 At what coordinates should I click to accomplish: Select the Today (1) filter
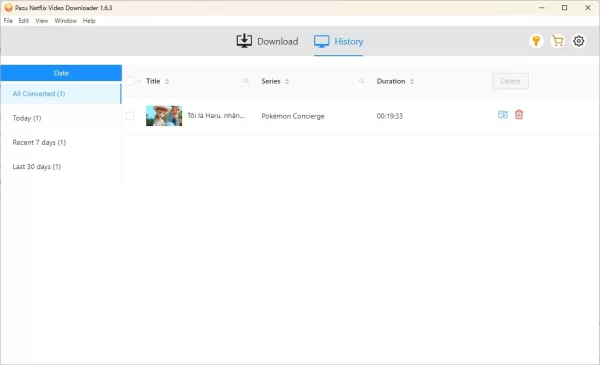(x=61, y=118)
